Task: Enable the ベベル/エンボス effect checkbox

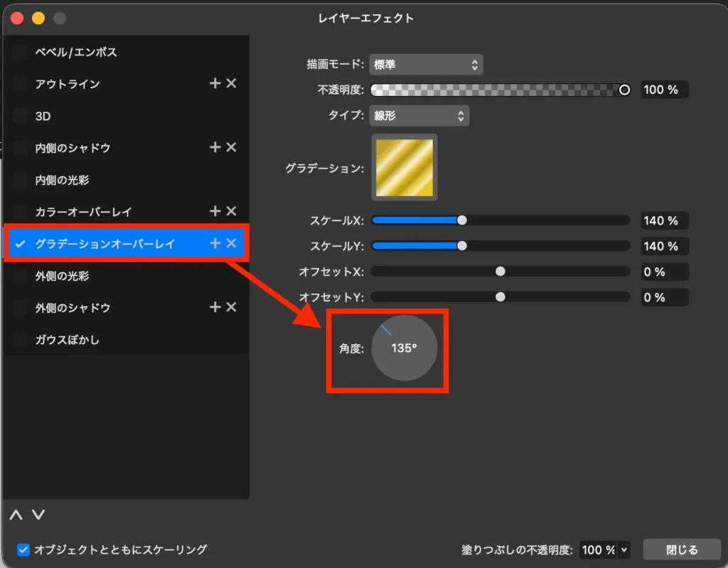Action: (x=21, y=51)
